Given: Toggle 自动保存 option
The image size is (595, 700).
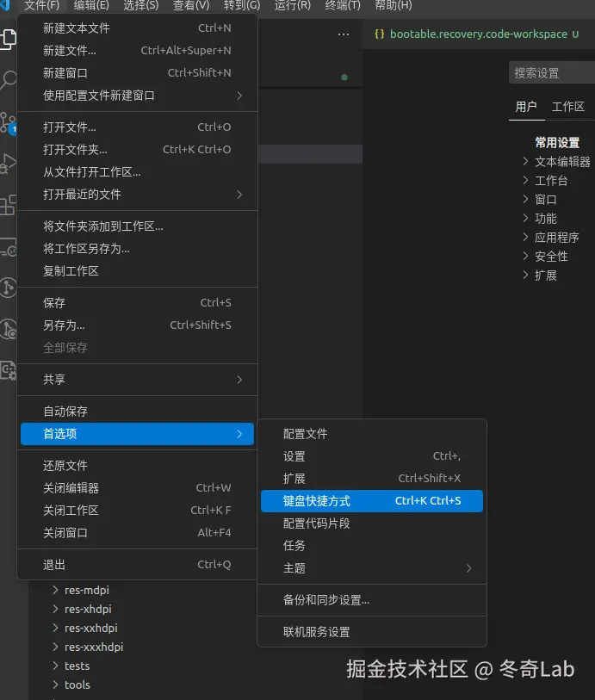Looking at the screenshot, I should click(x=137, y=412).
